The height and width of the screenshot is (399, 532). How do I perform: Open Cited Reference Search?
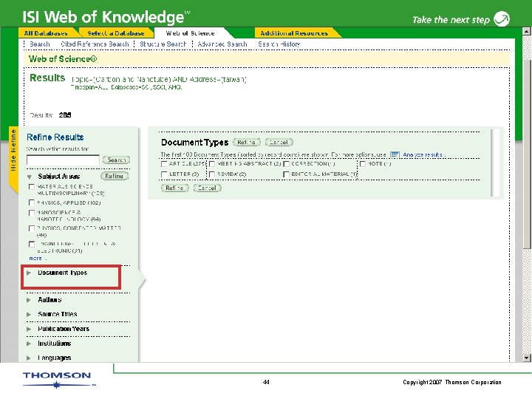coord(95,44)
